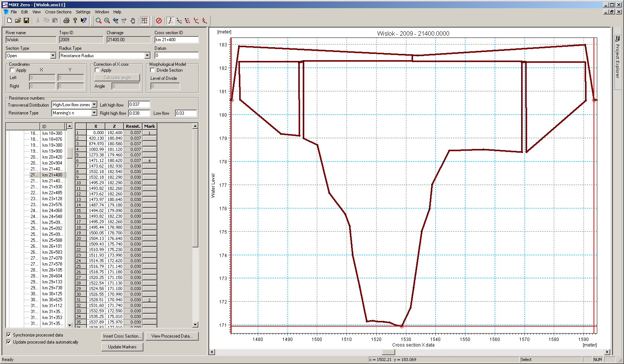Open the File menu
The height and width of the screenshot is (364, 624).
(x=14, y=12)
